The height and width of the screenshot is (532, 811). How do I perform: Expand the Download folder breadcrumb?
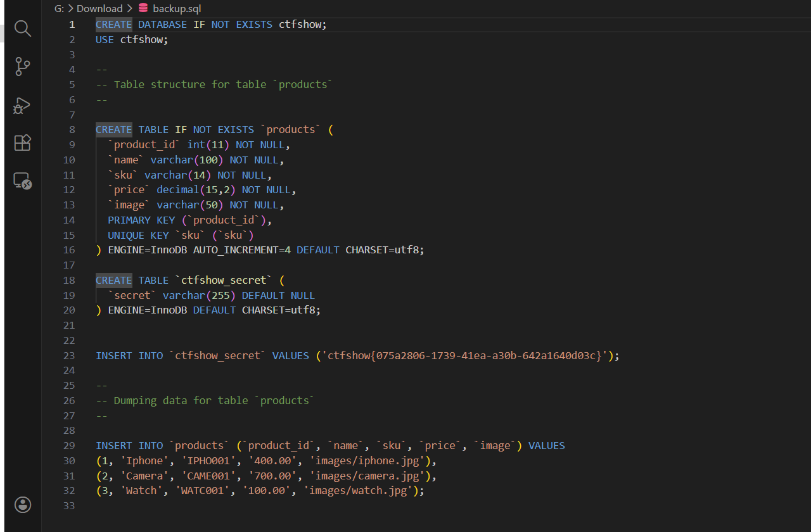pos(99,8)
